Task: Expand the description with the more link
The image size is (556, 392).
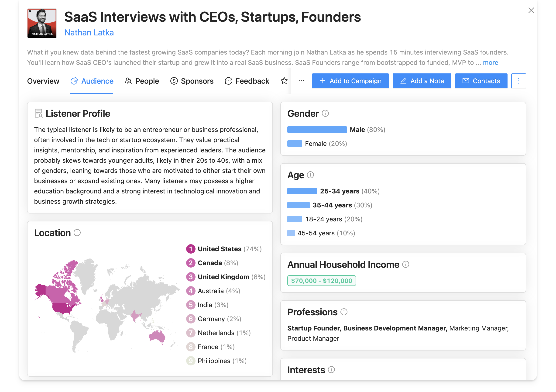Action: tap(490, 62)
